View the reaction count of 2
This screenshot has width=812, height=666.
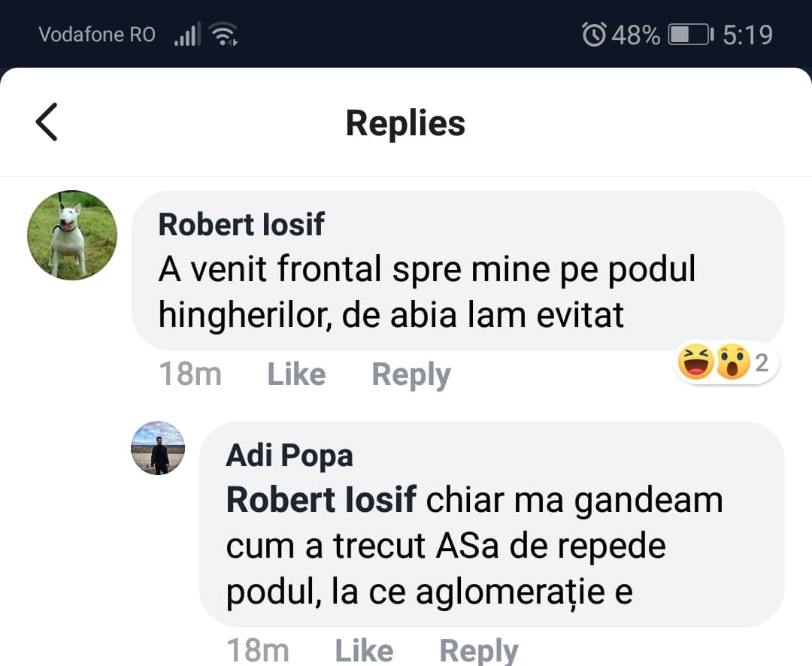[x=762, y=364]
